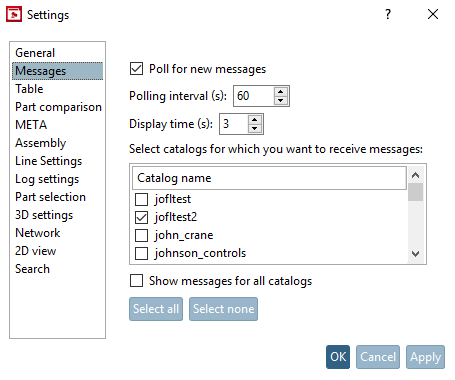This screenshot has height=380, width=455.
Task: Open the help question mark button
Action: point(388,14)
